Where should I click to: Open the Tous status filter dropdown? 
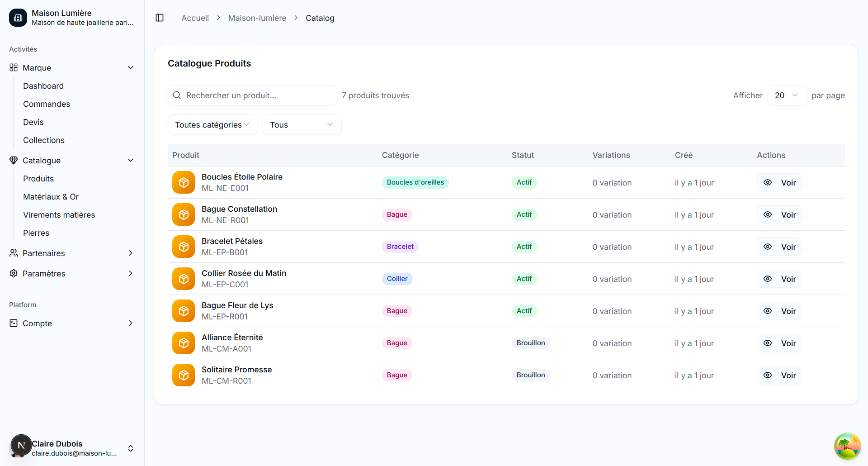[x=302, y=125]
